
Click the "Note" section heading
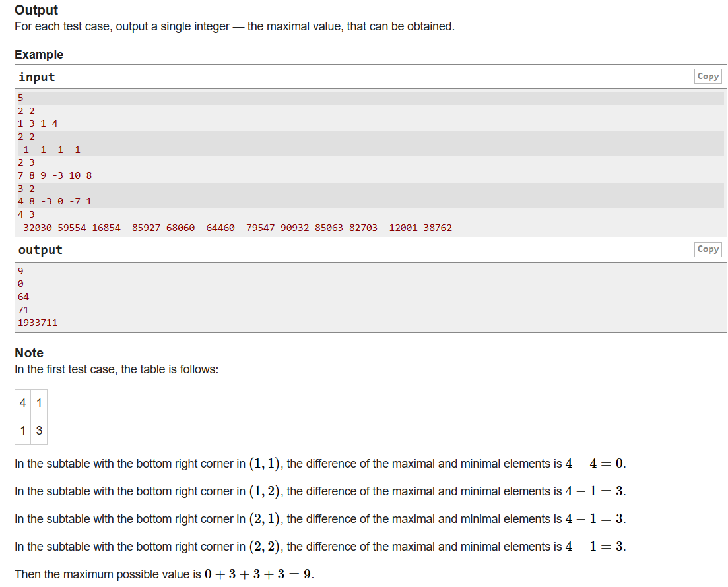[29, 353]
